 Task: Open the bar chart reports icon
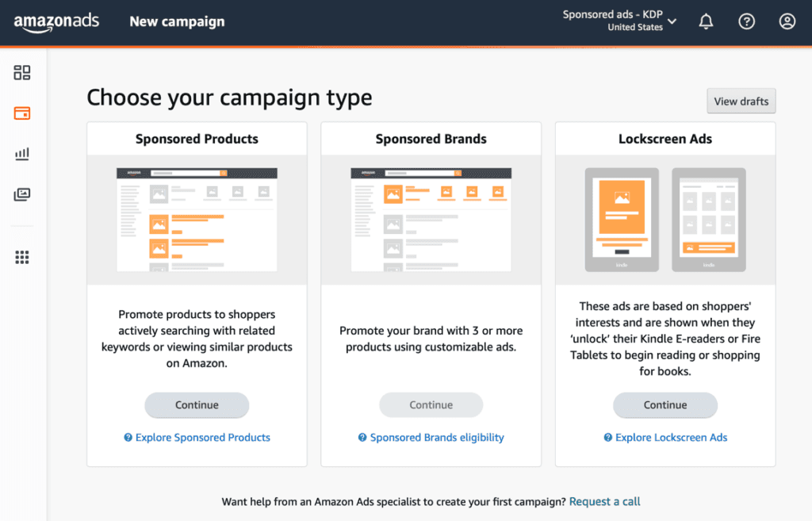22,154
